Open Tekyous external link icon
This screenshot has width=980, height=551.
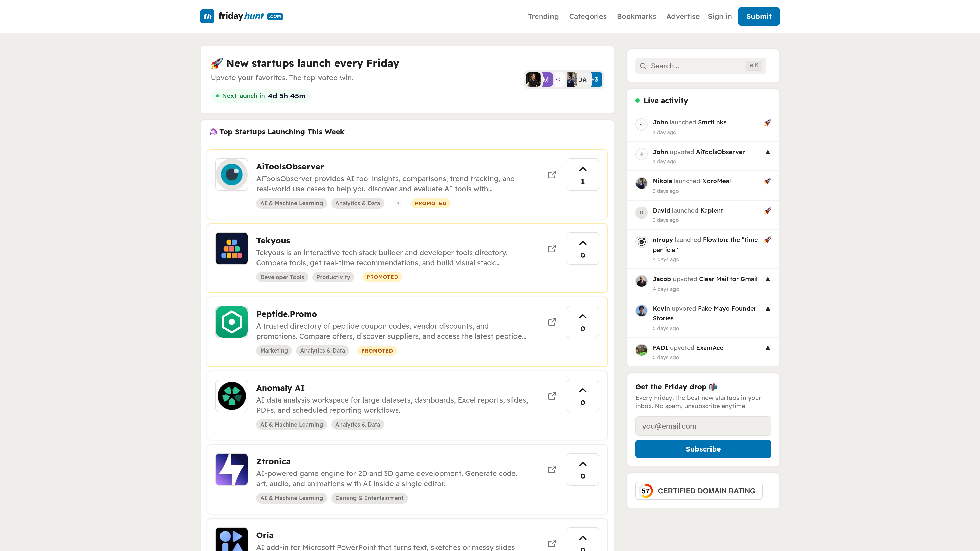(552, 248)
